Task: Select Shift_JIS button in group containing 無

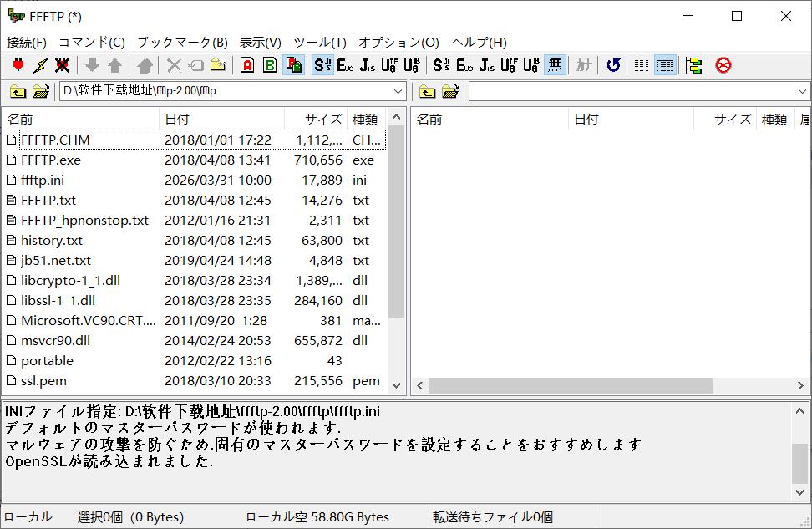Action: [x=442, y=65]
